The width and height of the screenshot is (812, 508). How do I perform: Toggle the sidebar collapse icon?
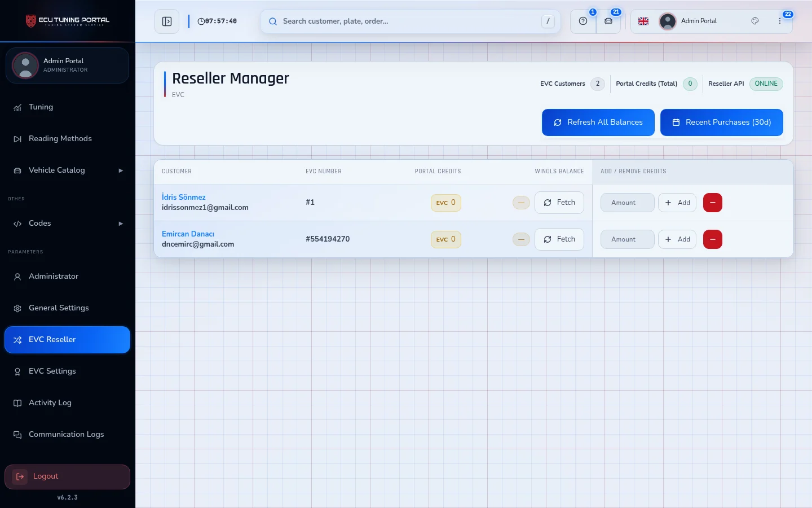(x=167, y=21)
